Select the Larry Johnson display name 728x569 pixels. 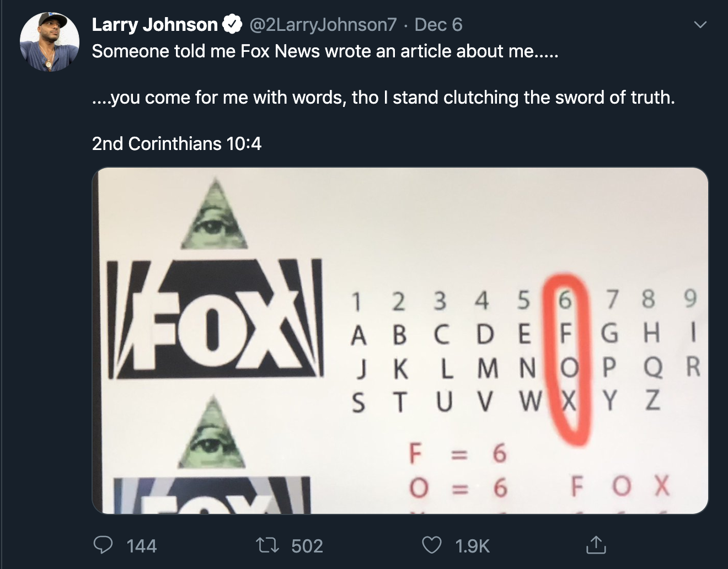point(154,24)
